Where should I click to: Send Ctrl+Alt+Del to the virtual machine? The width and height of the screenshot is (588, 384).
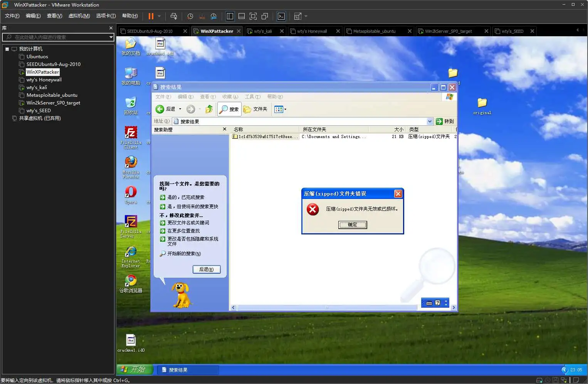tap(174, 16)
